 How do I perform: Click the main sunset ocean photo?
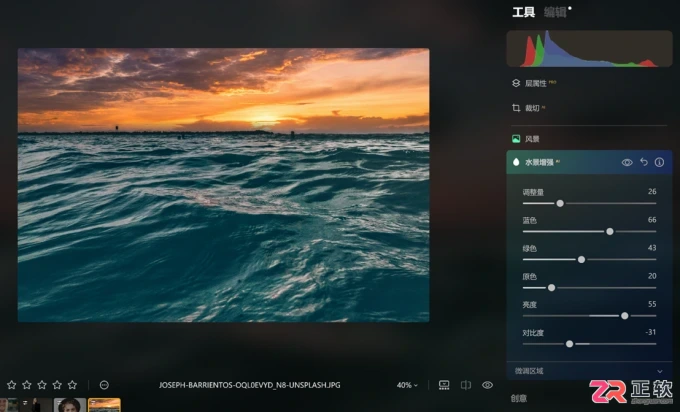223,185
